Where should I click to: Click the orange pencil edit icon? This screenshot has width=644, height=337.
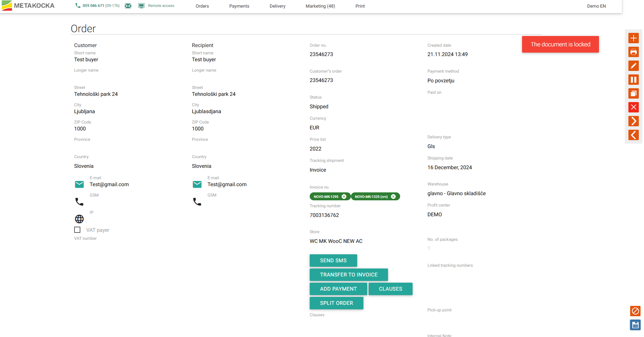pos(633,66)
